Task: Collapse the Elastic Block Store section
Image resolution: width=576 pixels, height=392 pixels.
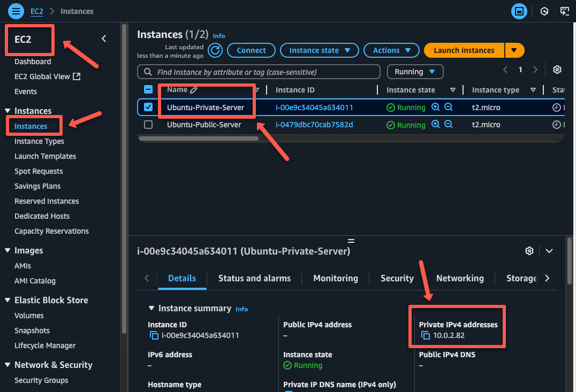Action: tap(7, 300)
